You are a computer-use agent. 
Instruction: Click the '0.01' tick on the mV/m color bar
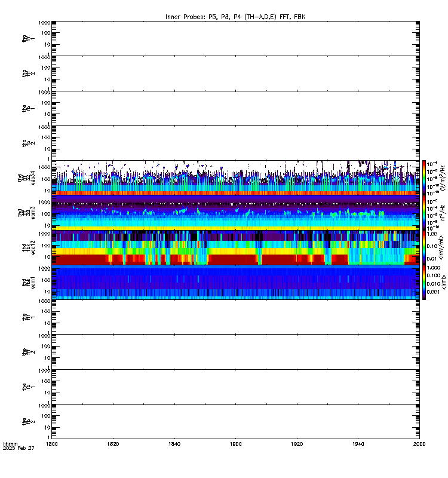pos(432,259)
